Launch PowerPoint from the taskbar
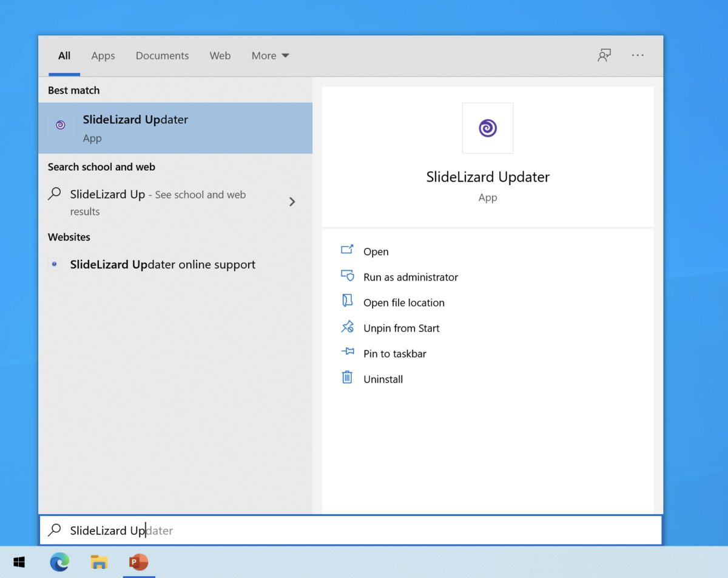This screenshot has width=728, height=578. (x=138, y=562)
